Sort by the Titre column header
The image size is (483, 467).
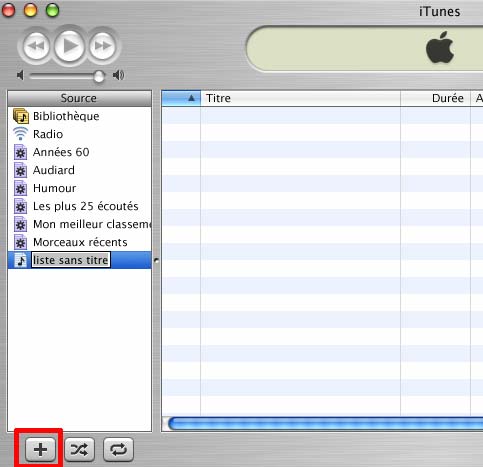[300, 98]
